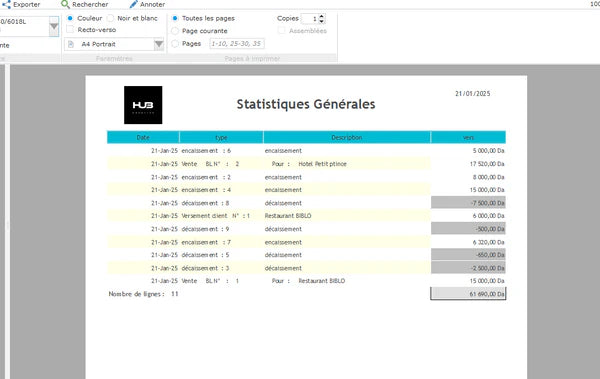This screenshot has width=600, height=379.
Task: Click the 5 000,00 Da amount
Action: tap(488, 151)
